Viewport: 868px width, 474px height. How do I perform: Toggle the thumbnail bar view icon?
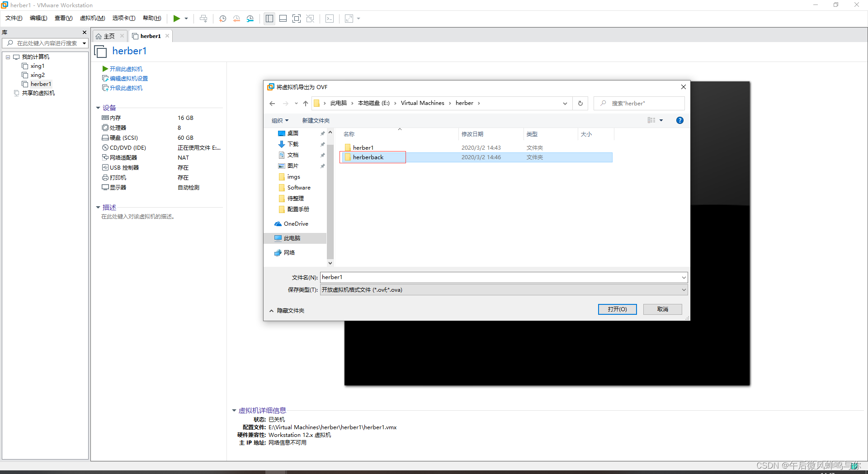pyautogui.click(x=283, y=19)
